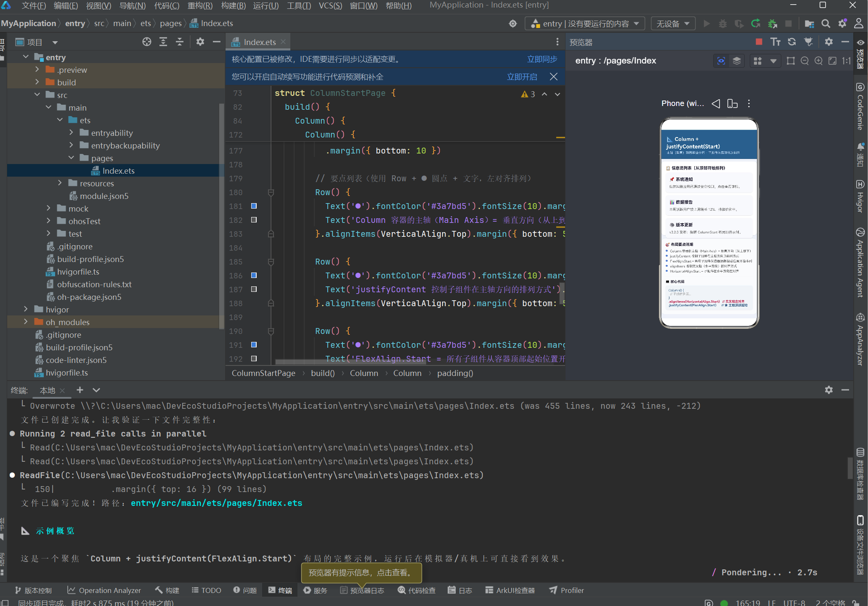Stop the previewer with red square
Screen dimensions: 868x606
tap(759, 42)
